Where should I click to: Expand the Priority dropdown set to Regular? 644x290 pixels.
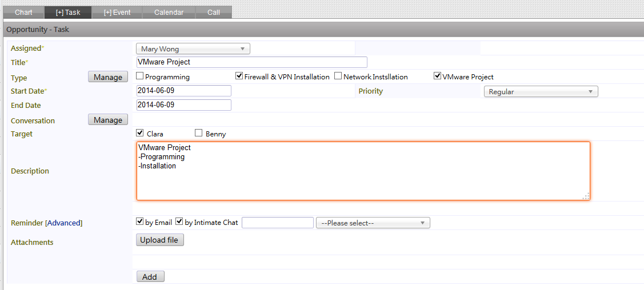[x=541, y=91]
